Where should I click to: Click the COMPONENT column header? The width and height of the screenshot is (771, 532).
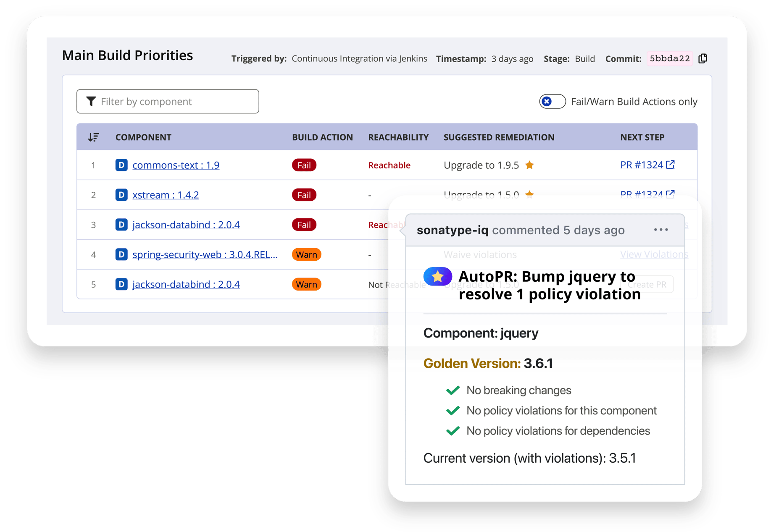143,137
